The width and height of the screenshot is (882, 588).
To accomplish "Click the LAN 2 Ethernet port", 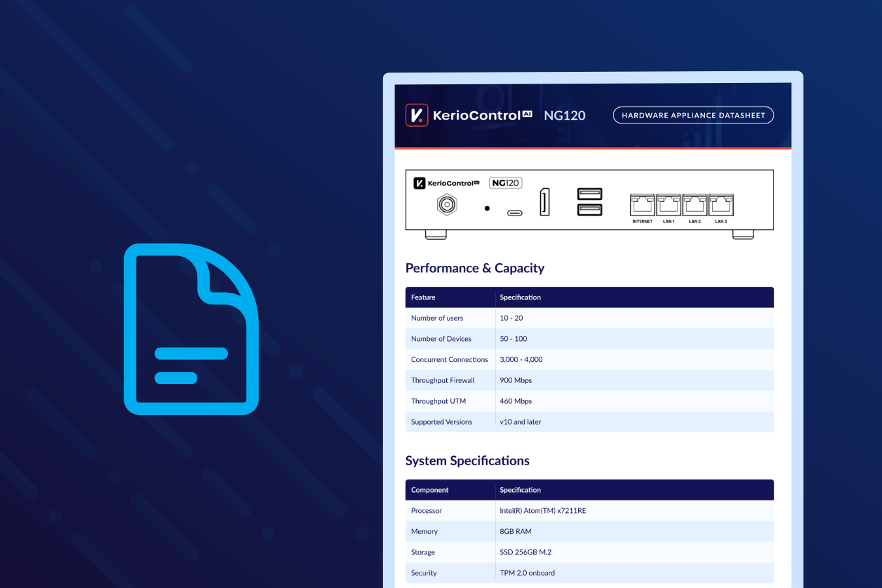I will tap(694, 204).
